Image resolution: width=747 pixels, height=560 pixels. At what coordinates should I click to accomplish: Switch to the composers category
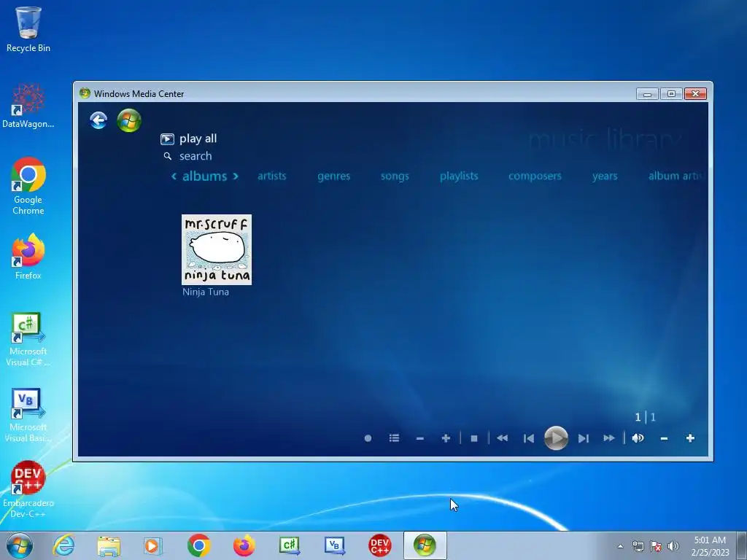click(x=535, y=176)
